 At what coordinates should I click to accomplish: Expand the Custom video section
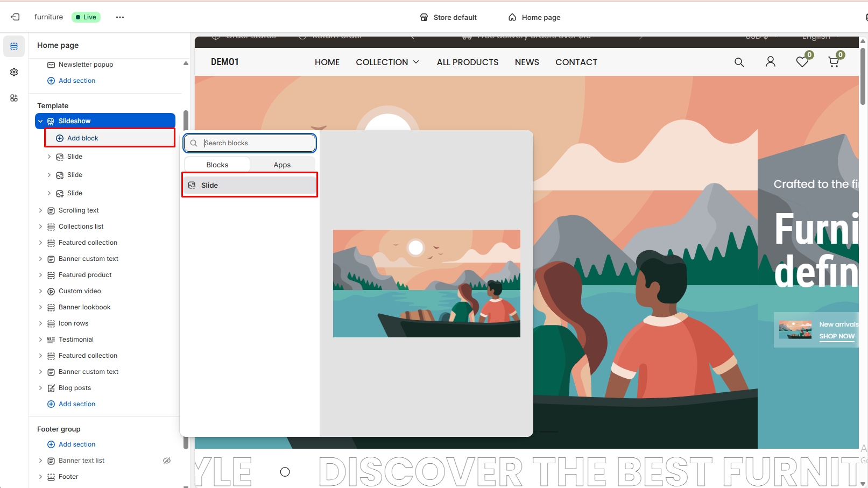click(x=40, y=291)
